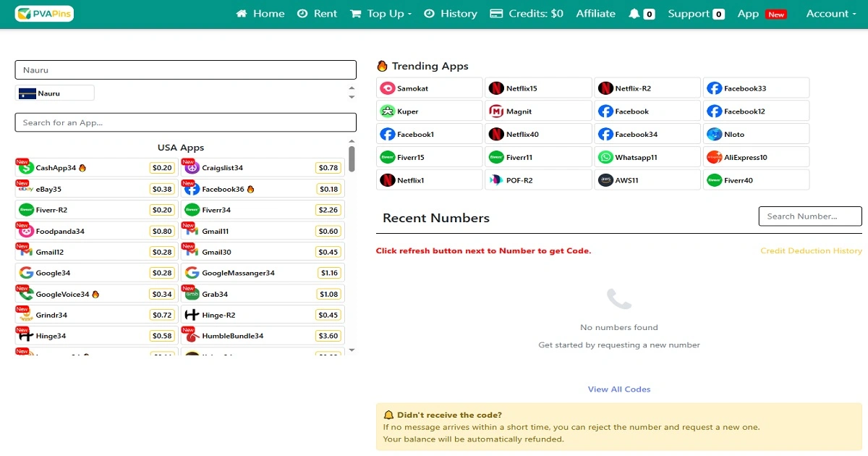Open the notifications bell icon

pos(634,14)
